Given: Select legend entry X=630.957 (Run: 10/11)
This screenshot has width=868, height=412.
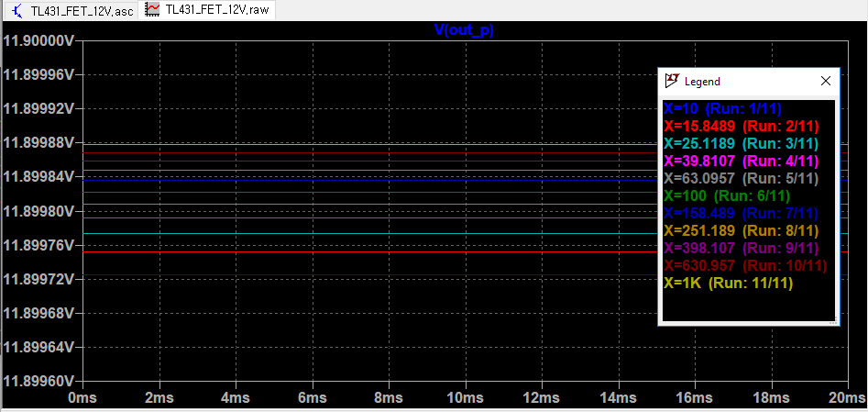Looking at the screenshot, I should point(745,265).
